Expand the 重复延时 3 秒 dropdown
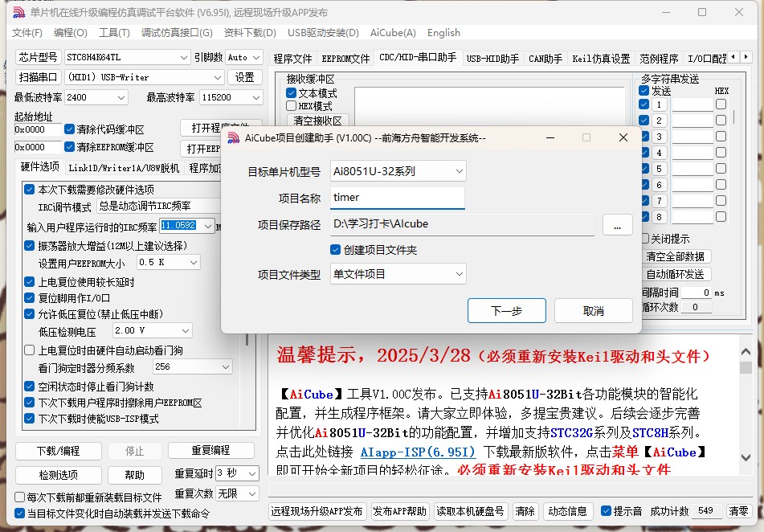Screen dimensions: 764x532 click(252, 473)
